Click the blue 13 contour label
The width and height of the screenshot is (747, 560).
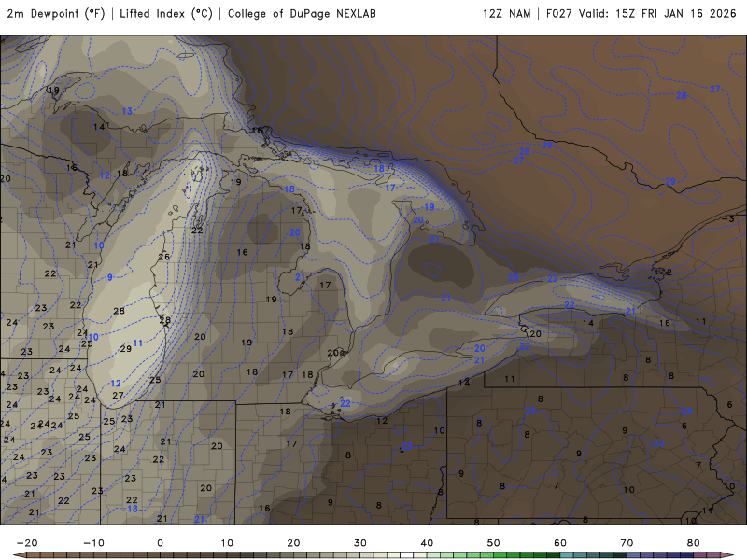[x=127, y=111]
